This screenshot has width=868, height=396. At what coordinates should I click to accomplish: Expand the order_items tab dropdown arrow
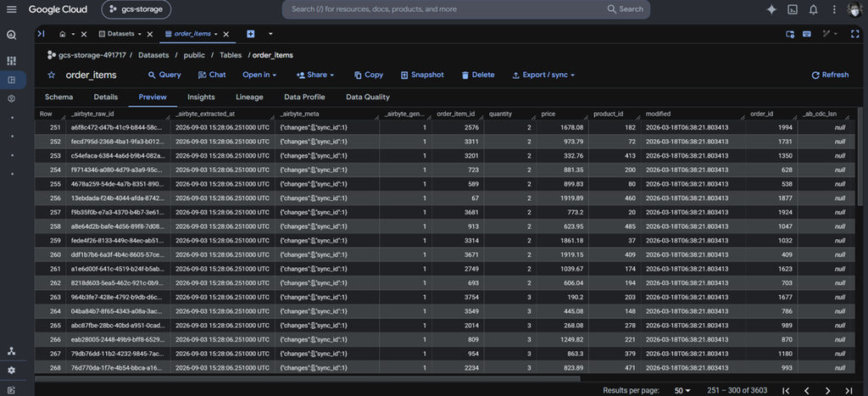pos(216,34)
